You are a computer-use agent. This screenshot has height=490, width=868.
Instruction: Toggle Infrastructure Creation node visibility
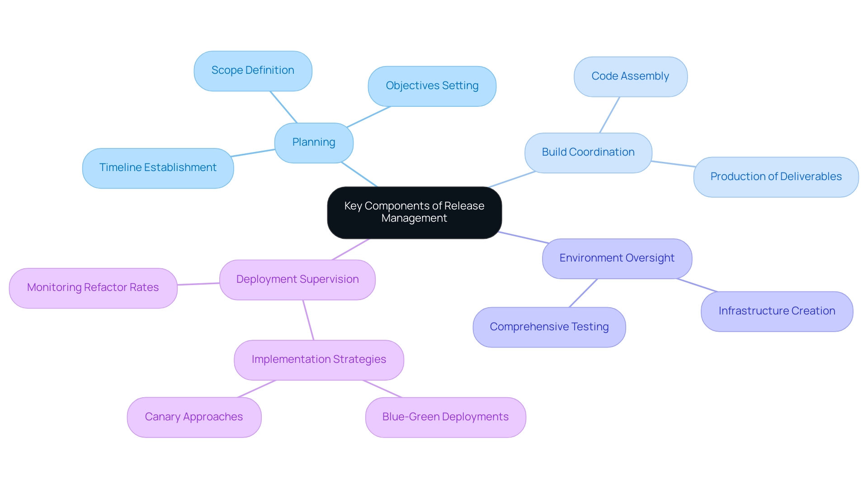(769, 310)
